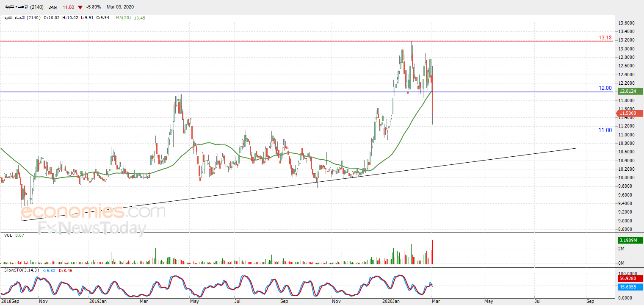Click the blue 11.00 support level label
The height and width of the screenshot is (305, 644).
coord(605,130)
